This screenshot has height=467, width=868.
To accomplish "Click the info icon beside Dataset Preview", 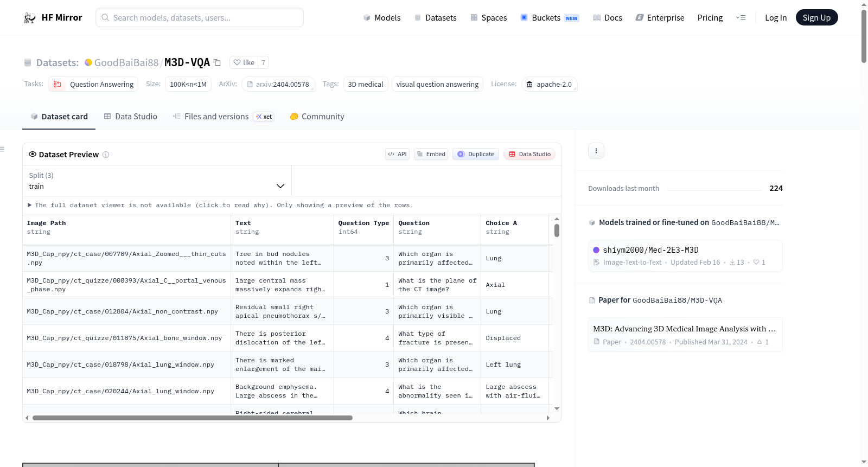I will (x=106, y=155).
